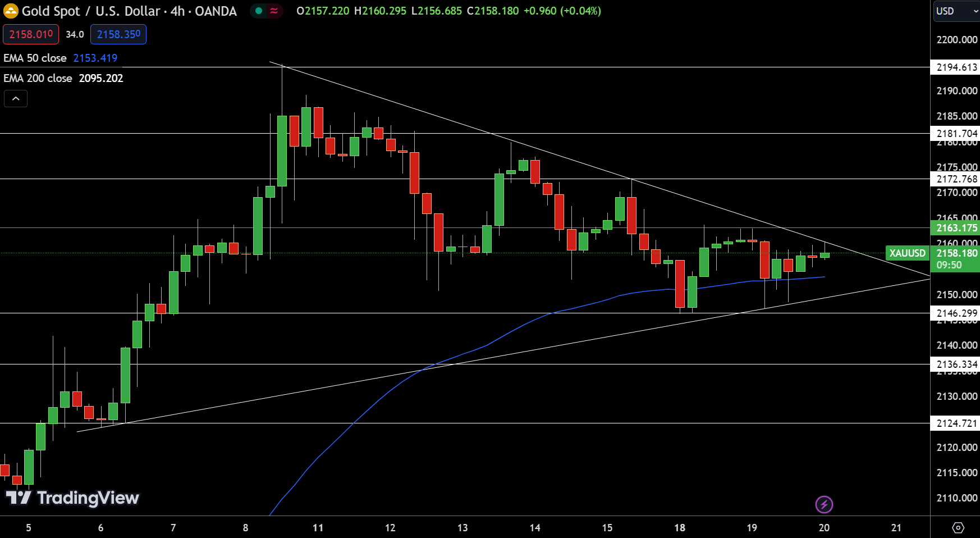Open the USD currency dropdown
This screenshot has height=538, width=980.
956,11
